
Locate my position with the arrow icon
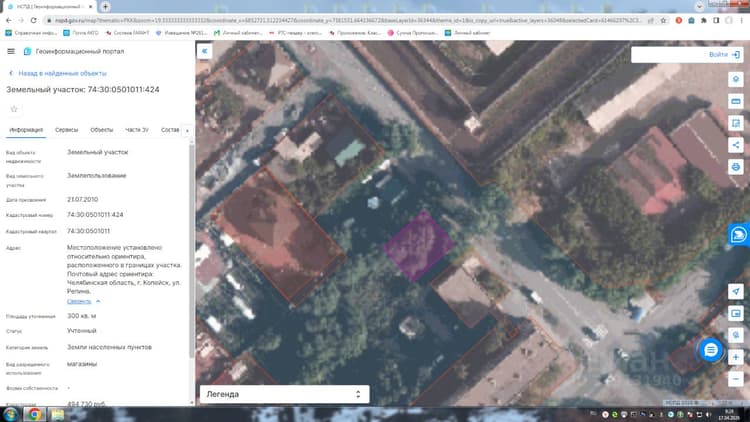[736, 291]
